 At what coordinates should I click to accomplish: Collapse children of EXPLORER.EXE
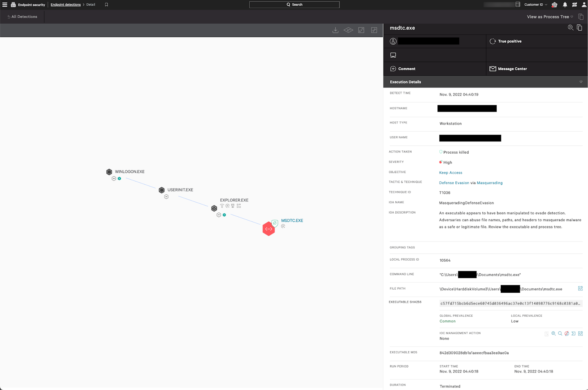[219, 215]
